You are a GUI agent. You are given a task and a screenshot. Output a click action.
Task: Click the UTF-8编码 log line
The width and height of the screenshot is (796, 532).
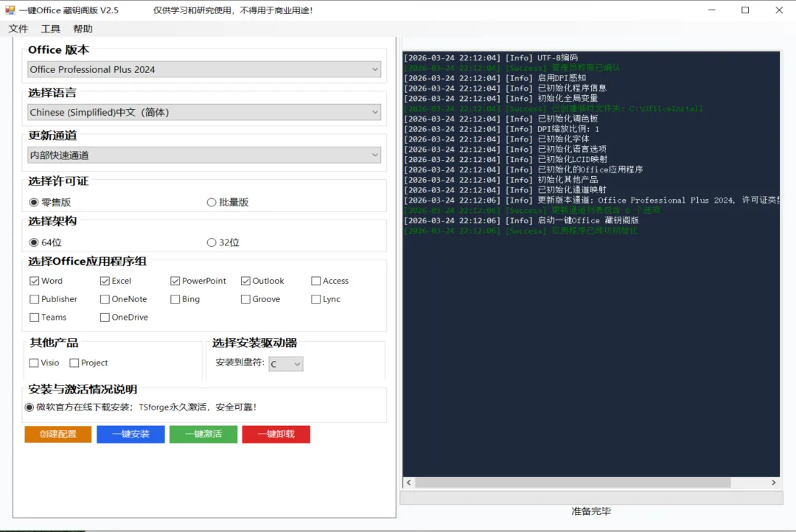pos(491,57)
